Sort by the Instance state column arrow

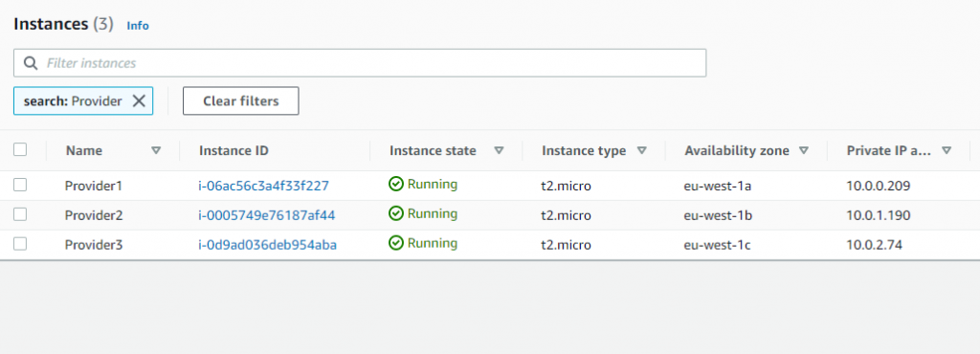[499, 150]
